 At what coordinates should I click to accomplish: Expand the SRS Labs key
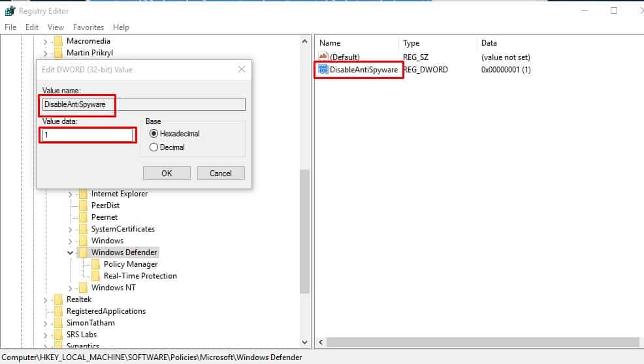(45, 335)
